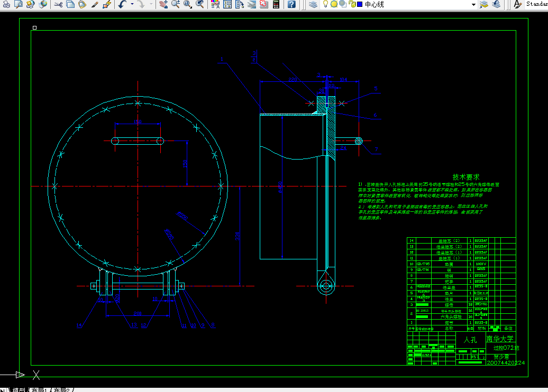Image resolution: width=548 pixels, height=392 pixels.
Task: Select the Zoom Realtime magnifier
Action: (176, 4)
